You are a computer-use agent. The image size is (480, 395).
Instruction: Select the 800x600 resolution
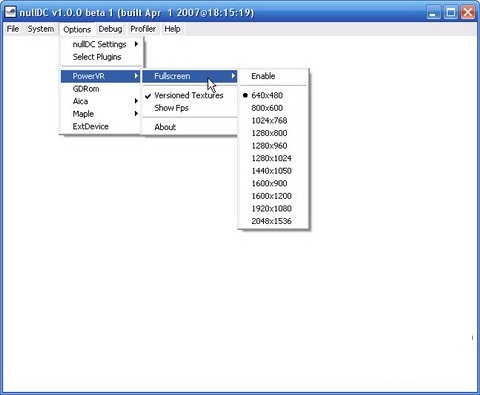[273, 108]
